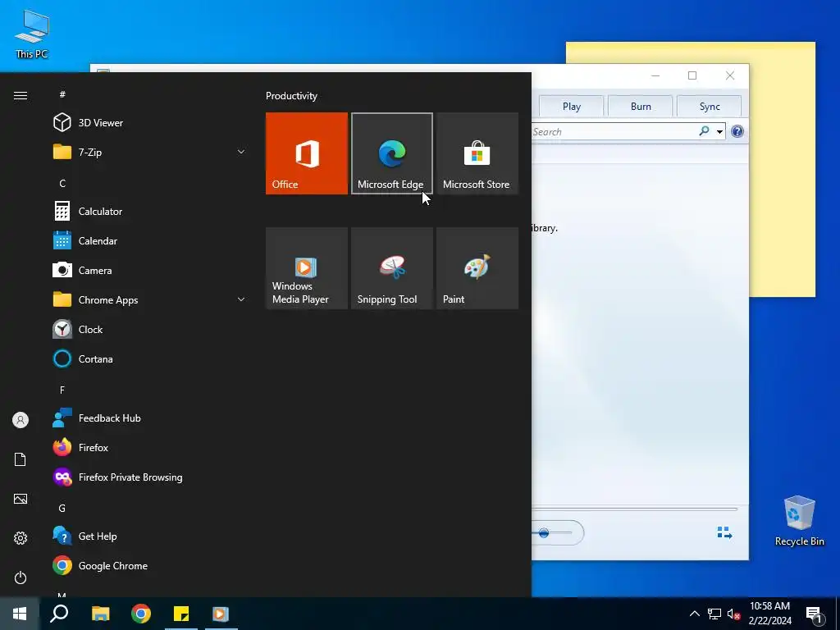Click the search magnifier in Media Player

704,131
